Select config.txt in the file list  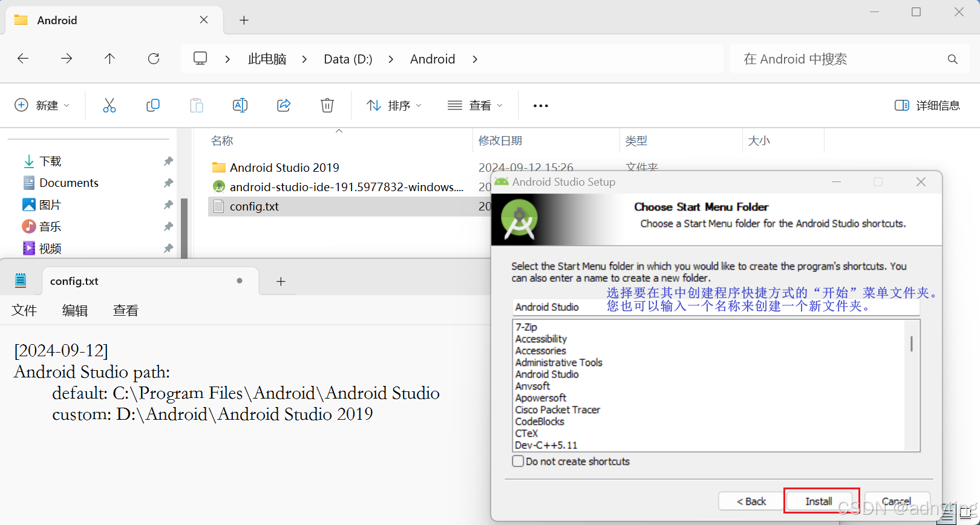tap(254, 206)
